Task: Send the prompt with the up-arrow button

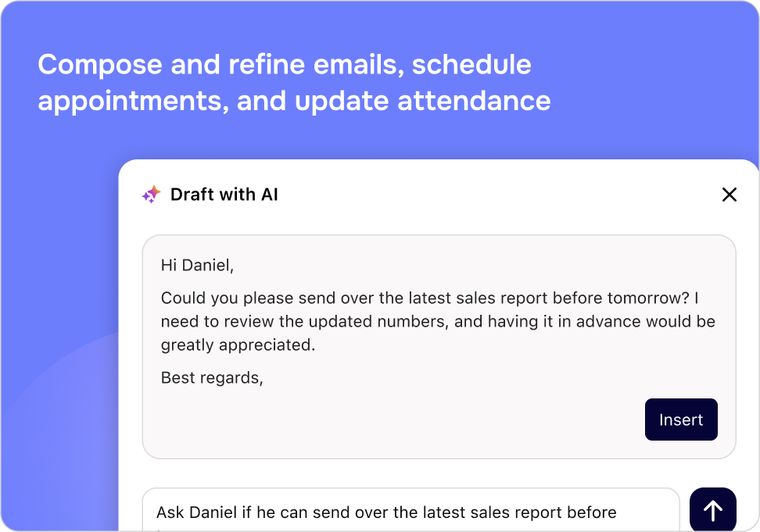Action: click(712, 510)
